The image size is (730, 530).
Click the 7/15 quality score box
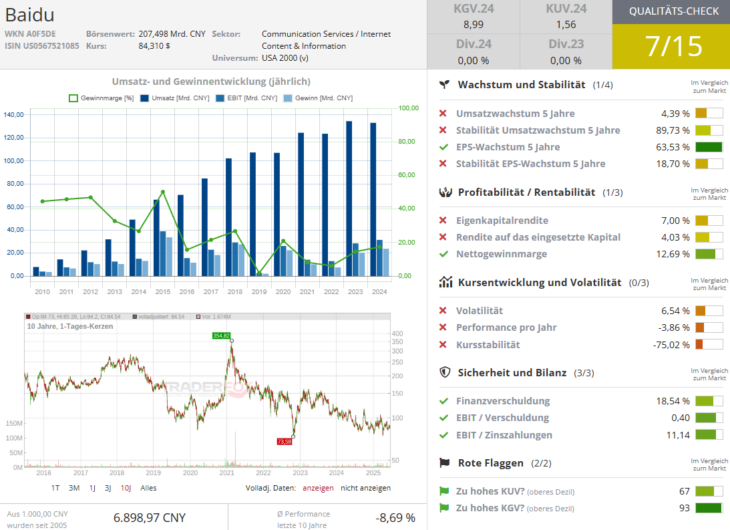[671, 47]
